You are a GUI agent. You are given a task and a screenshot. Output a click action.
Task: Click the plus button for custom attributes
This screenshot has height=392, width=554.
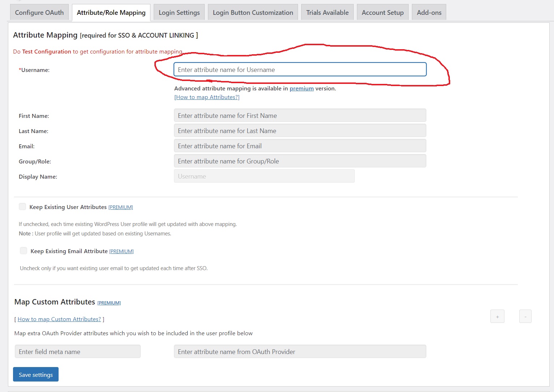(497, 316)
